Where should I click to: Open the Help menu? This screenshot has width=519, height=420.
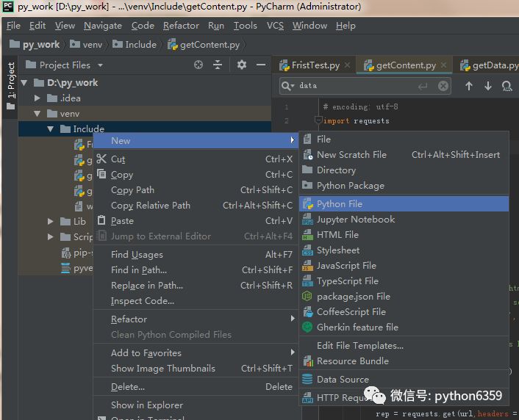pos(346,26)
